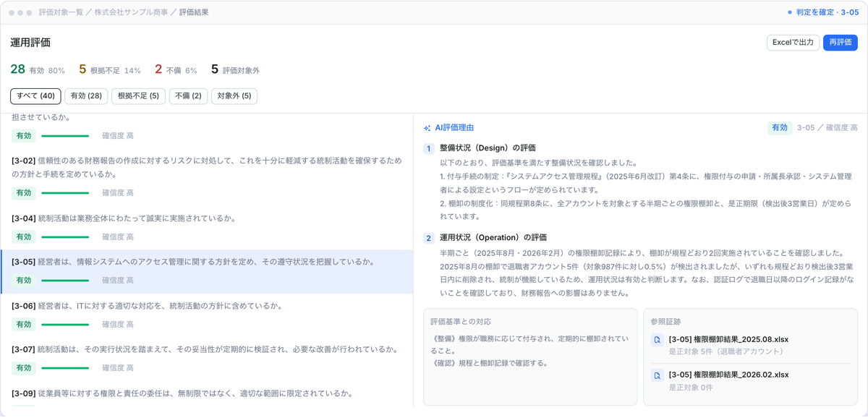Click the 28 有効 80% summary count

pyautogui.click(x=38, y=69)
